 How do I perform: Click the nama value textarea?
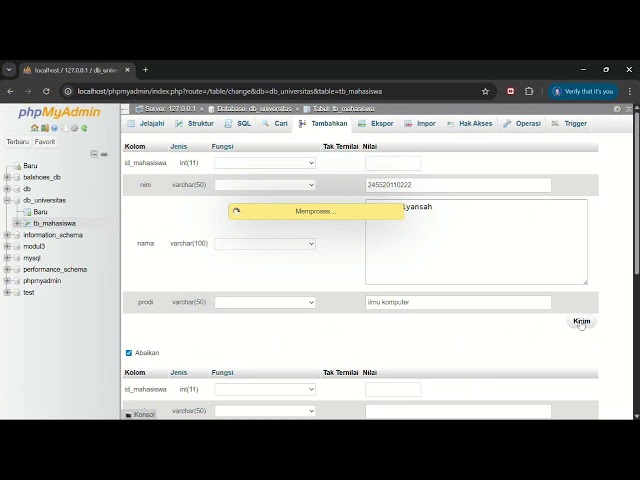coord(476,242)
